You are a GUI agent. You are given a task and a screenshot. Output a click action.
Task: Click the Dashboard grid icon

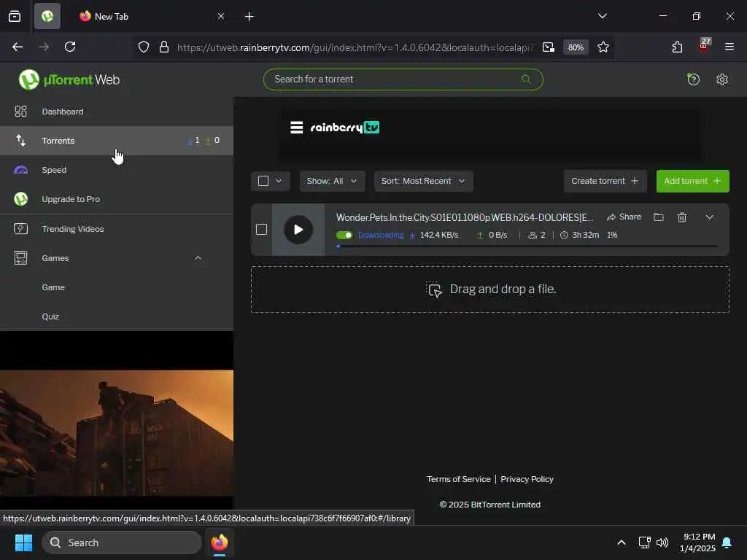click(20, 112)
